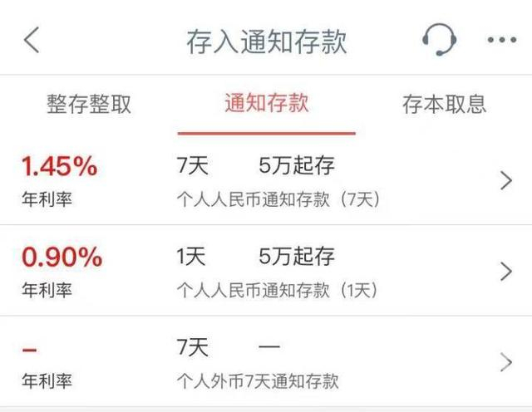Open customer service headset icon
532x412 pixels.
[439, 39]
